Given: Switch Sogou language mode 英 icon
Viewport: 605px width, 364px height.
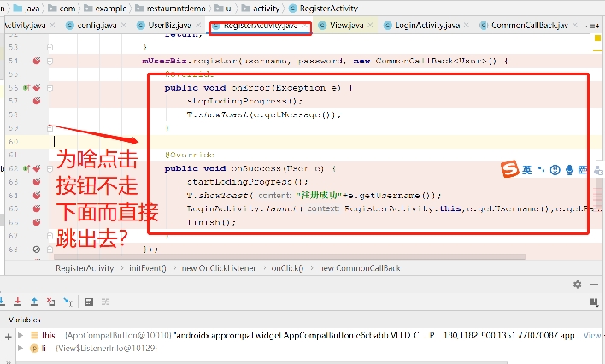Looking at the screenshot, I should pyautogui.click(x=526, y=170).
